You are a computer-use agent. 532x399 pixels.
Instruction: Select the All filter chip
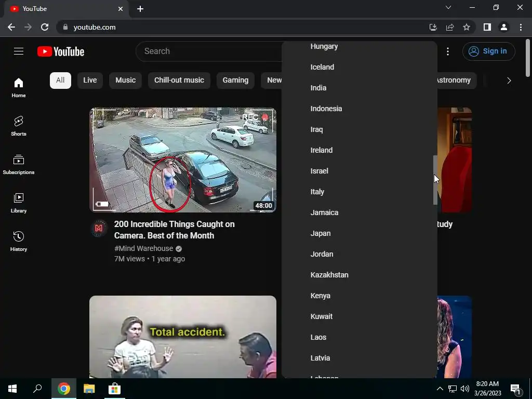tap(60, 81)
